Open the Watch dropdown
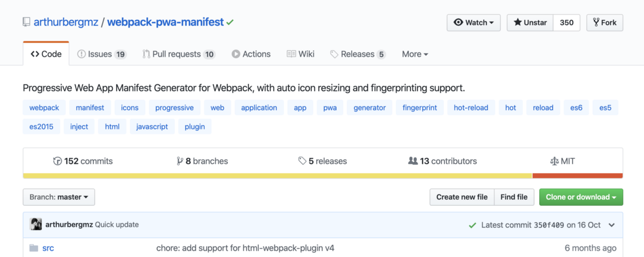 coord(473,23)
